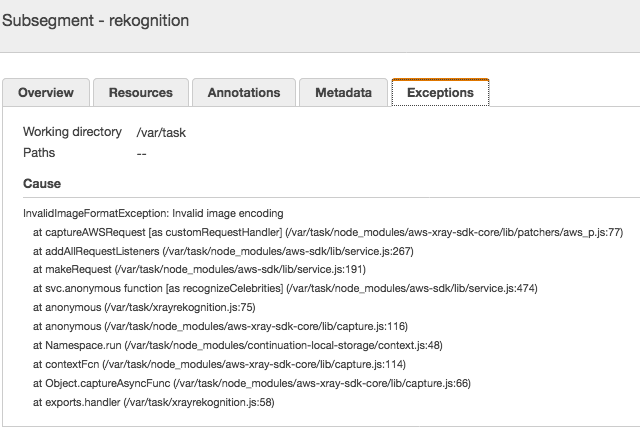
Task: Show the Metadata tab
Action: [x=343, y=93]
